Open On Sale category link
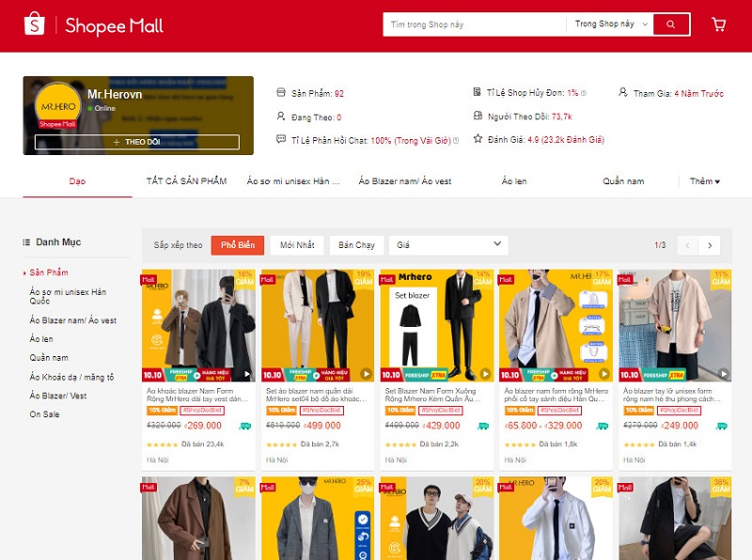The image size is (752, 560). tap(44, 414)
